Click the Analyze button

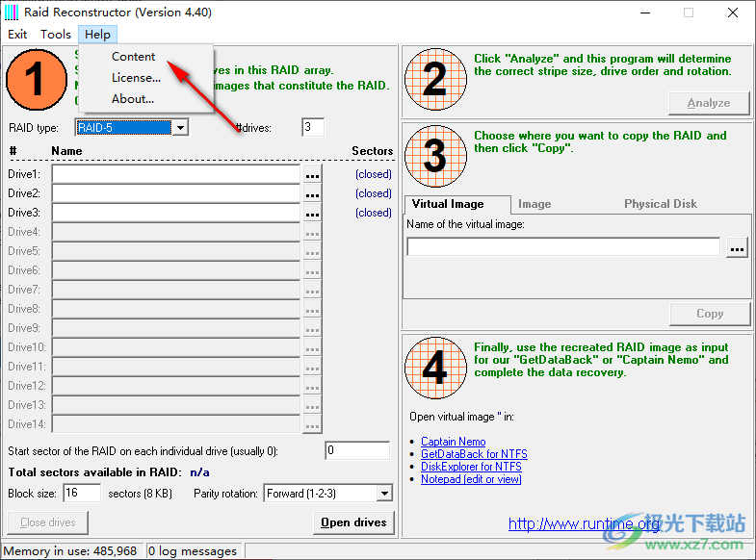[709, 103]
